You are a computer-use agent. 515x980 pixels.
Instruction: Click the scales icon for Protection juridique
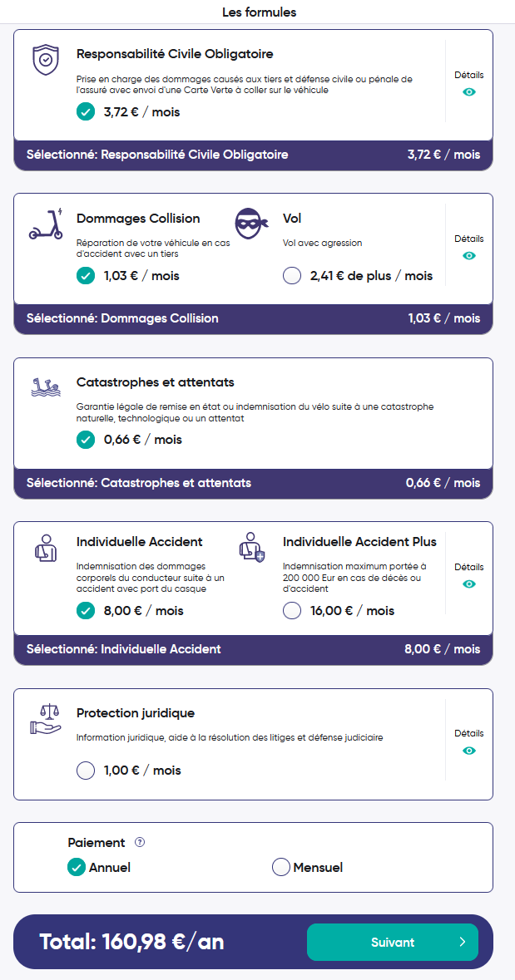point(46,718)
